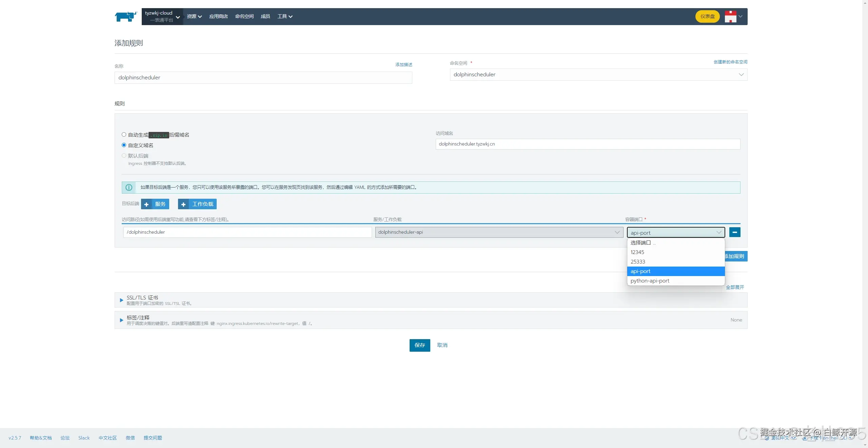Screen dimensions: 868x448
Task: Open the 工具 navigation menu
Action: click(285, 16)
